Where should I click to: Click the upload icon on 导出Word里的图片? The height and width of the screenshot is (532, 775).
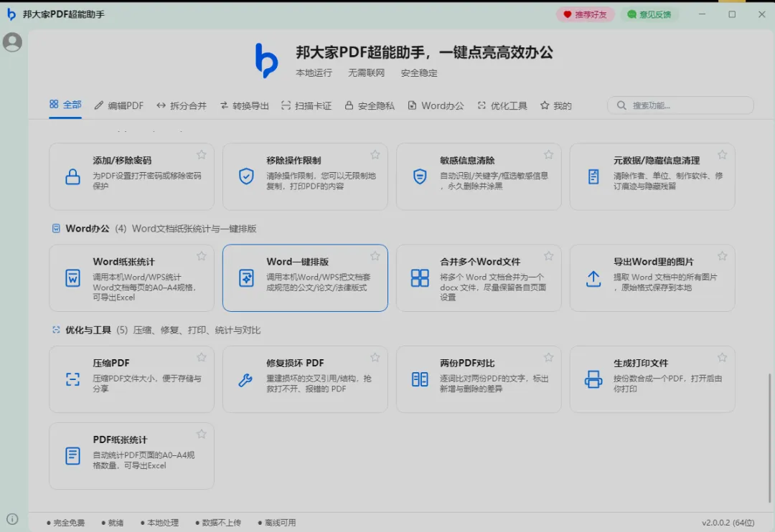coord(593,279)
